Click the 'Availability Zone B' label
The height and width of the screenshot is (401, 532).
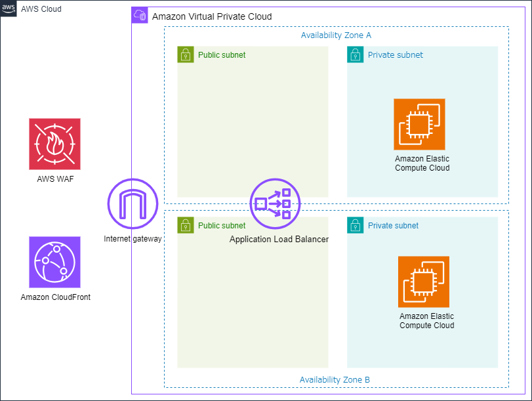click(335, 380)
